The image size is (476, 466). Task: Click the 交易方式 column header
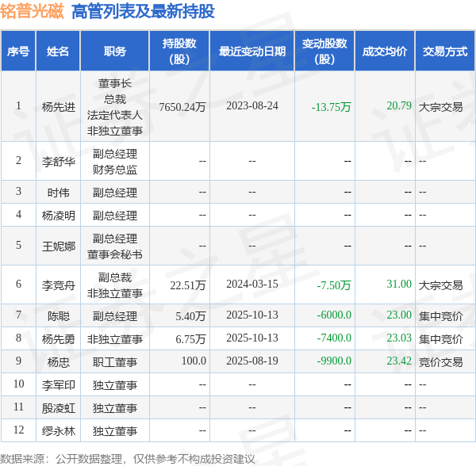click(x=445, y=52)
